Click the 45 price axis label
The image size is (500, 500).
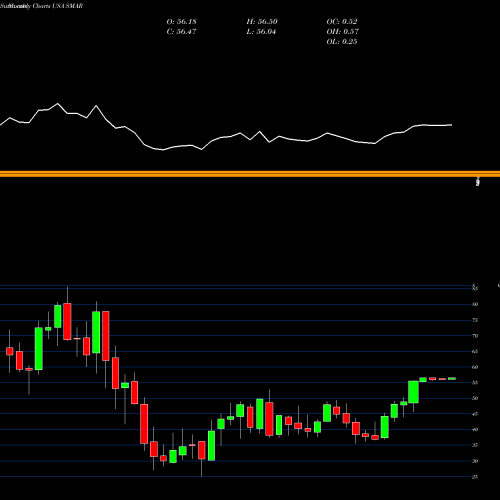475,414
